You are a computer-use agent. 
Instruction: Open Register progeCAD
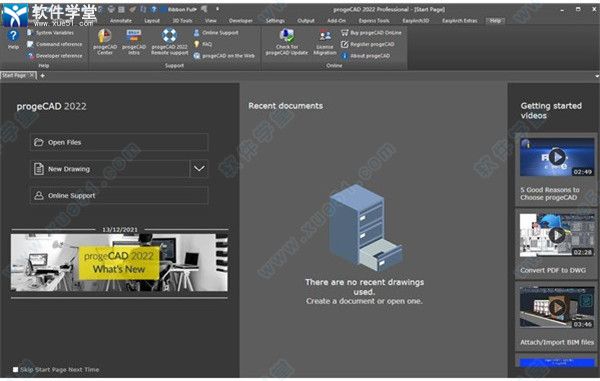pyautogui.click(x=367, y=44)
